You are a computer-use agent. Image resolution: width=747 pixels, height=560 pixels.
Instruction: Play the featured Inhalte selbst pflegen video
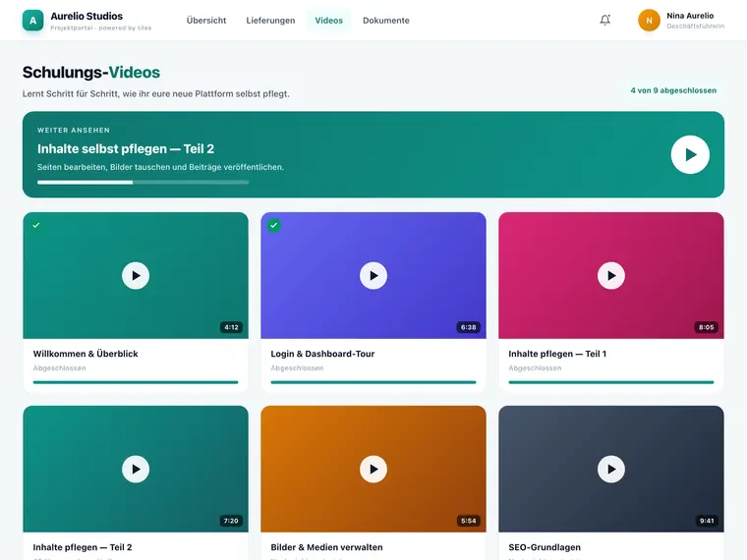click(690, 154)
